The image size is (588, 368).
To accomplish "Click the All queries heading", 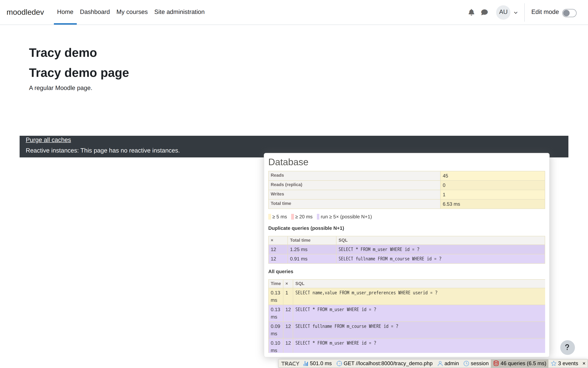I will pos(281,271).
